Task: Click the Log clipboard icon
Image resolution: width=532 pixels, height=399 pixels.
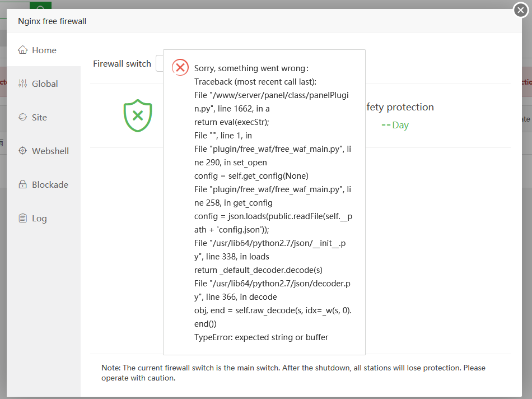Action: point(23,218)
